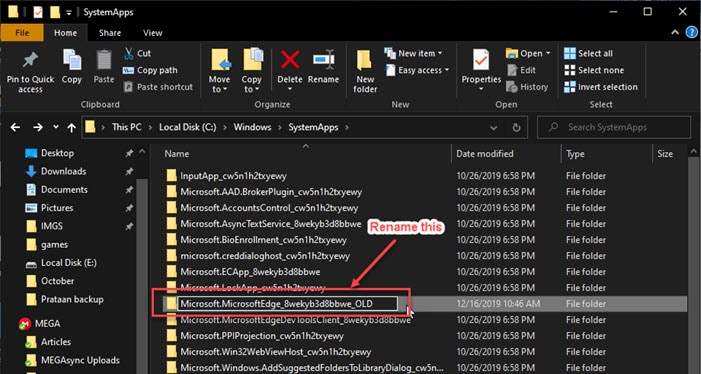The width and height of the screenshot is (701, 374).
Task: Click the properties icon in the title bar
Action: click(x=38, y=12)
